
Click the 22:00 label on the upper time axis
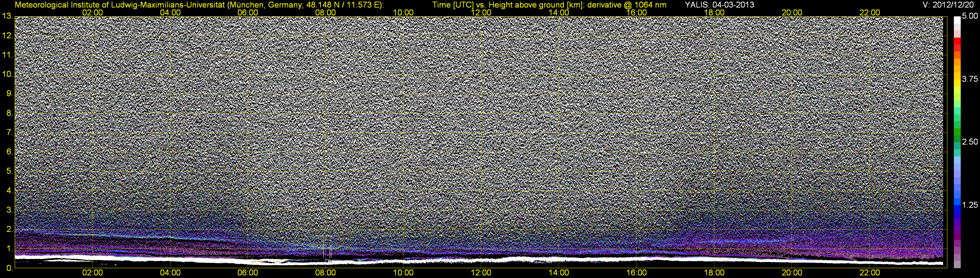pos(870,12)
